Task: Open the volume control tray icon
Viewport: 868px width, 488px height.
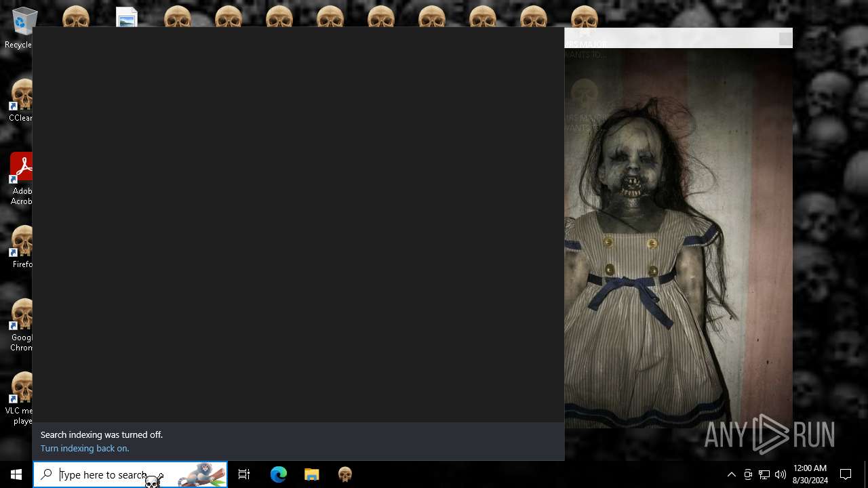Action: click(x=781, y=474)
